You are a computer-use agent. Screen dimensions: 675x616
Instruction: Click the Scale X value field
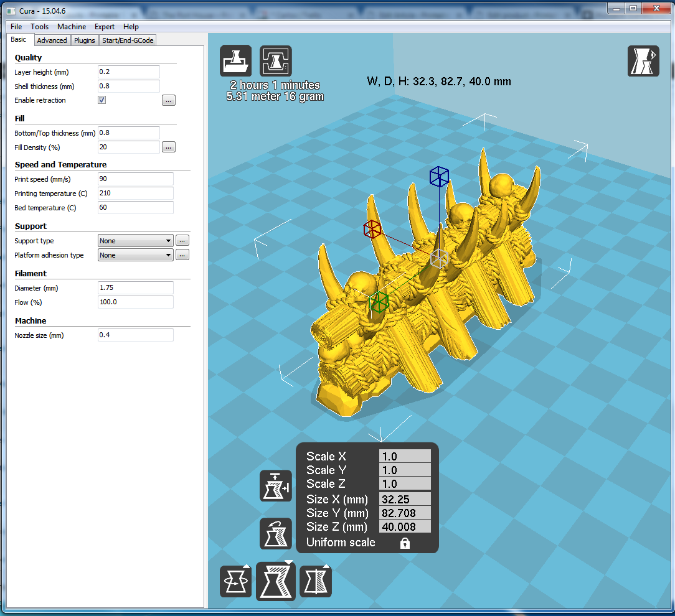click(x=405, y=457)
